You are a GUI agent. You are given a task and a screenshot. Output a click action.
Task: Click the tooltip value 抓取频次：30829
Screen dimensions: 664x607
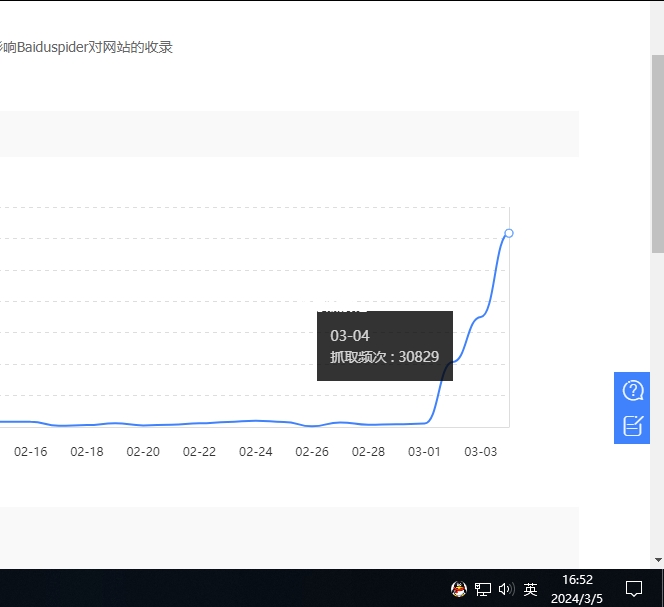click(385, 357)
